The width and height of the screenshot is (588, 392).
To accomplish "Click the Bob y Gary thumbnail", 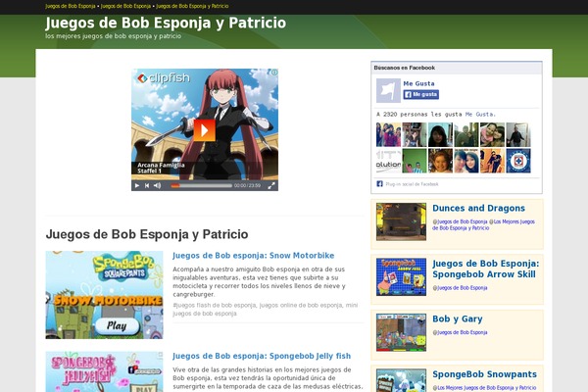I will click(401, 332).
